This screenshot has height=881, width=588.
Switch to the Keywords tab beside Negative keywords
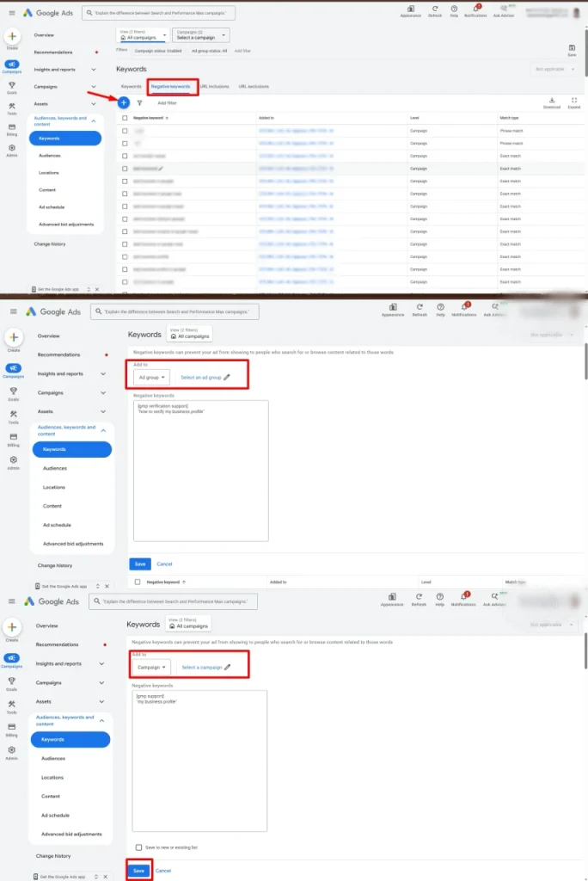131,87
